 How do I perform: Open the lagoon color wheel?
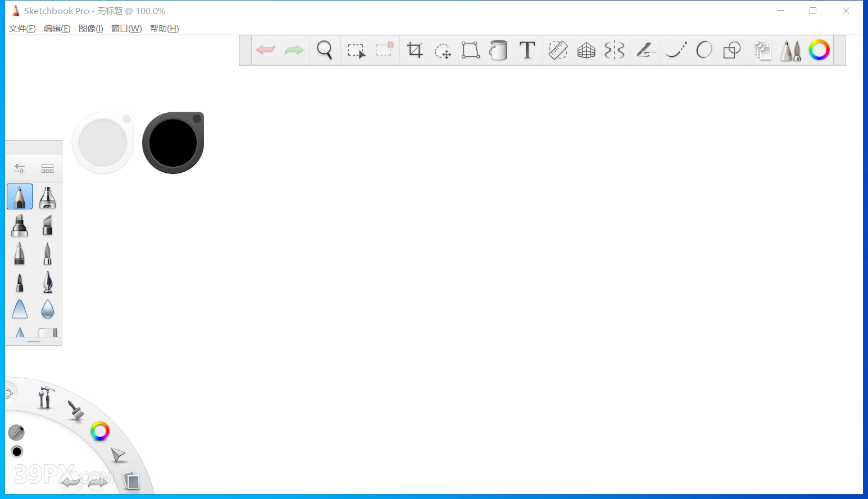[x=100, y=431]
